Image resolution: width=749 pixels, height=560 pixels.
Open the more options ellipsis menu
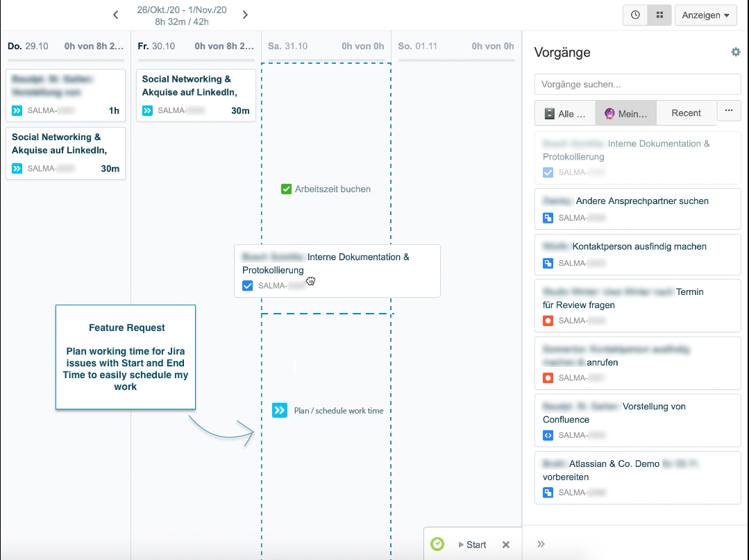728,110
